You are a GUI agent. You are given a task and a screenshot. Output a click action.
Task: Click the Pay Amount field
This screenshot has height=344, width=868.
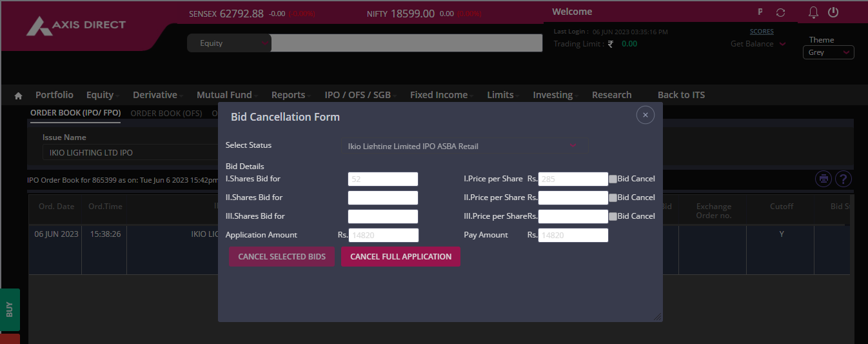point(573,235)
